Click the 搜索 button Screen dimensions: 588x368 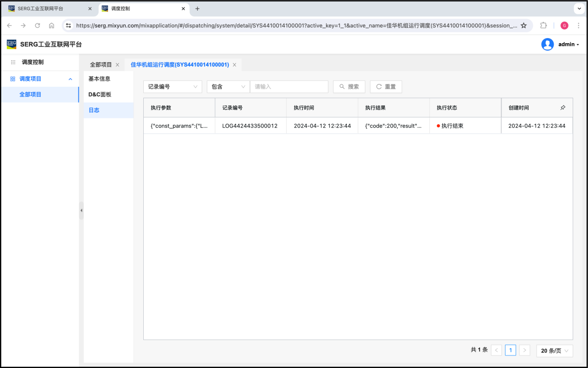pyautogui.click(x=349, y=87)
